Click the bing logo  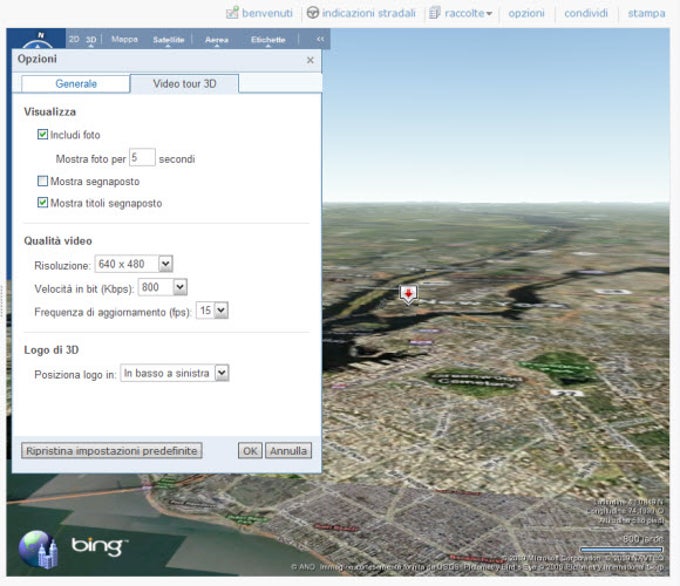pos(99,546)
